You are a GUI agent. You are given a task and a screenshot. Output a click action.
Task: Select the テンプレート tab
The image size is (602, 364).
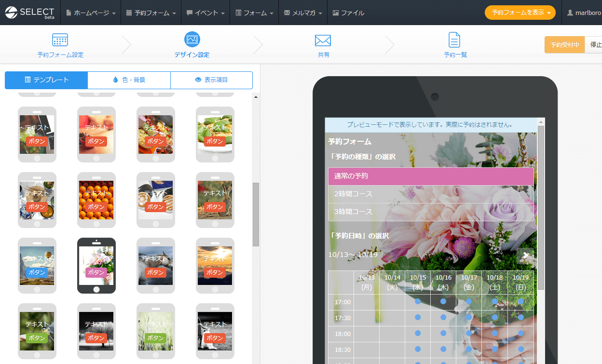point(46,80)
